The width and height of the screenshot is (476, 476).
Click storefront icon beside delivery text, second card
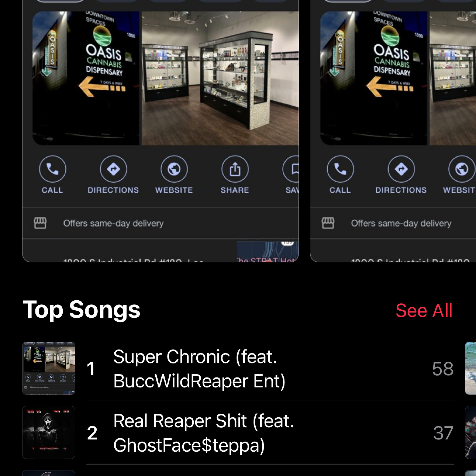pos(328,223)
